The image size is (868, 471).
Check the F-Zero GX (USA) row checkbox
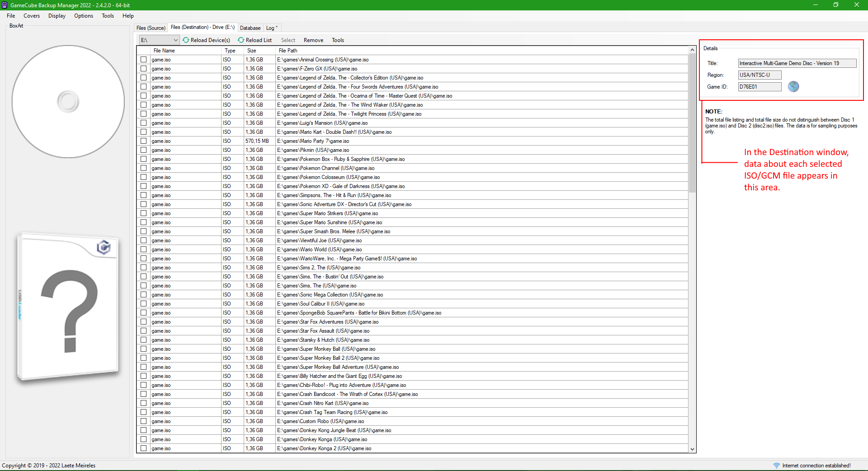(x=143, y=69)
